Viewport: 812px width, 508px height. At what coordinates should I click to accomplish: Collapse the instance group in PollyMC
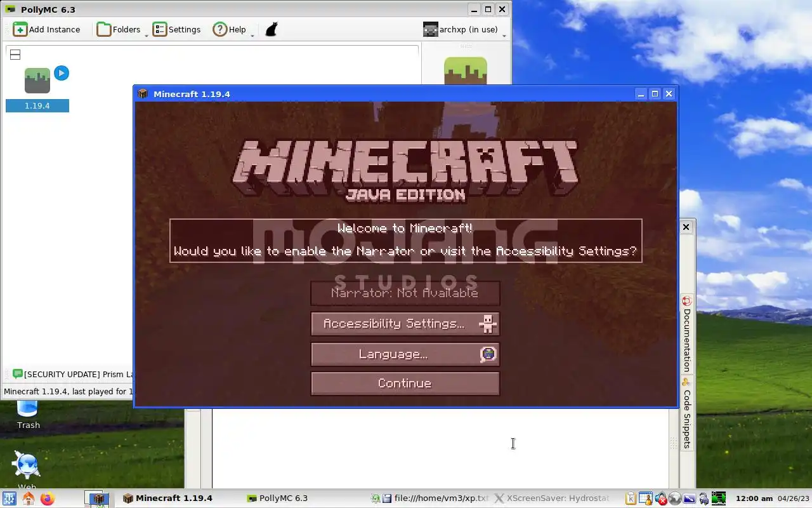[15, 55]
